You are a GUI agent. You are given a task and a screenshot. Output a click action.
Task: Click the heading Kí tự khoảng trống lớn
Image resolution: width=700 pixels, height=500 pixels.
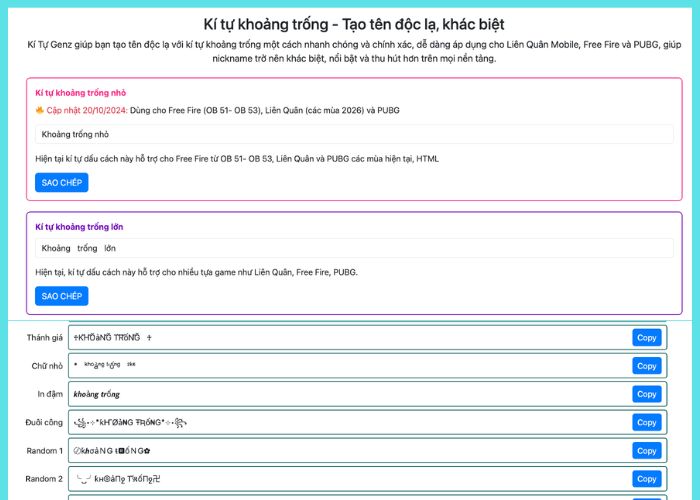79,227
